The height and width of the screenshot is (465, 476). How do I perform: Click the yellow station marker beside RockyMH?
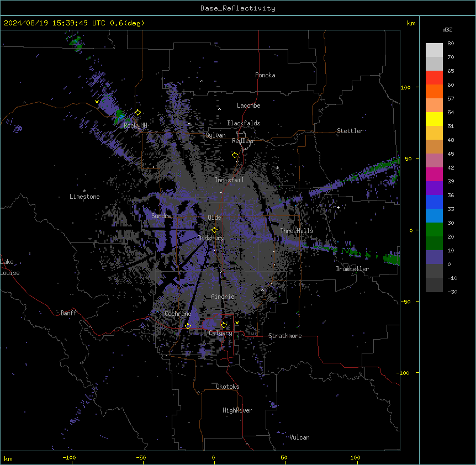point(138,113)
